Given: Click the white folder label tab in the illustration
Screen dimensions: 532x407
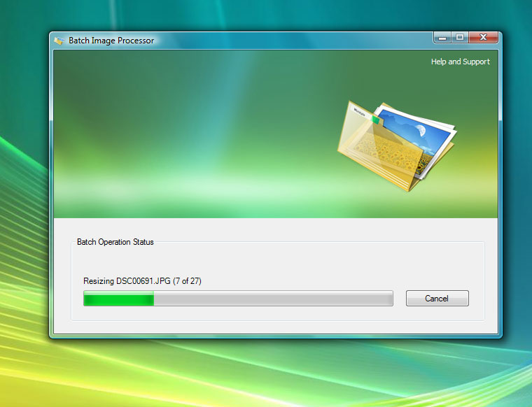Looking at the screenshot, I should (360, 111).
